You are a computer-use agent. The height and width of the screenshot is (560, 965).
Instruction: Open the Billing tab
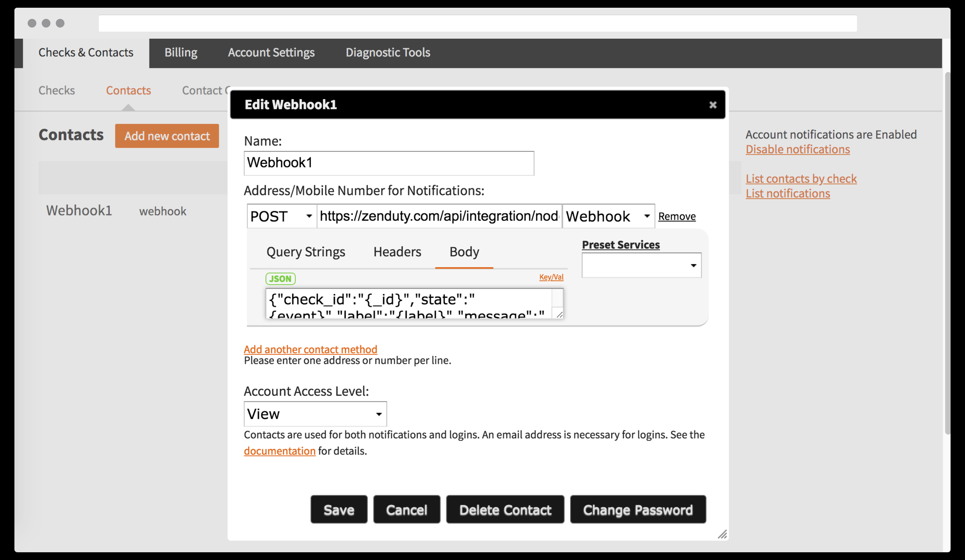pyautogui.click(x=181, y=52)
